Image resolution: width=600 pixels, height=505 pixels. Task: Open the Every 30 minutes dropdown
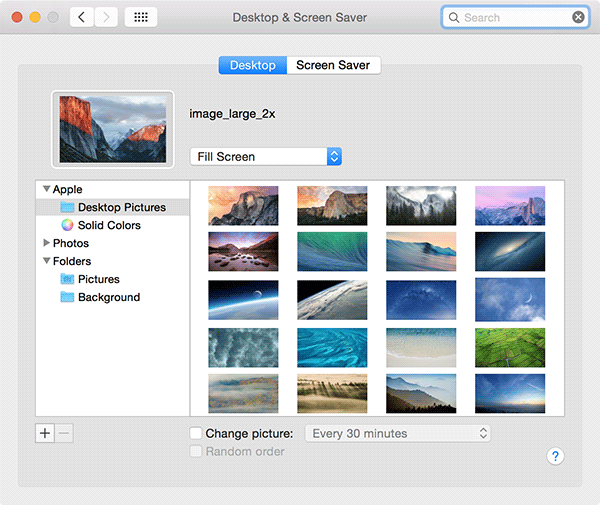coord(398,434)
